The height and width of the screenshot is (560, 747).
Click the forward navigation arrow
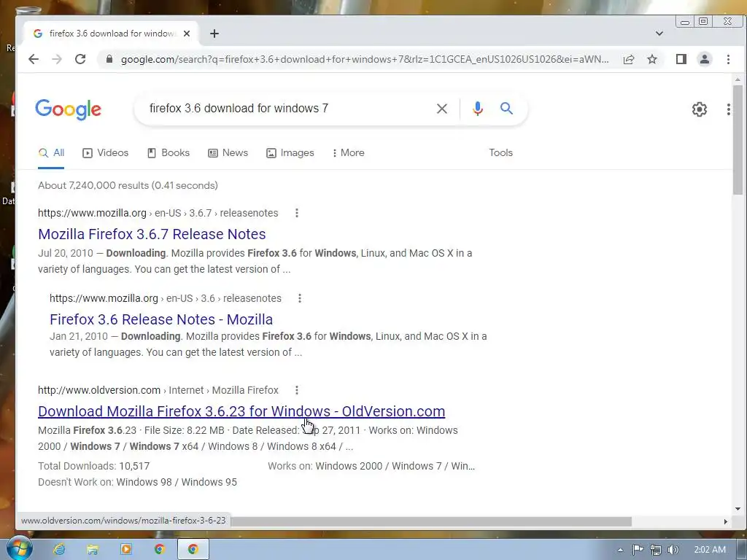[x=57, y=59]
